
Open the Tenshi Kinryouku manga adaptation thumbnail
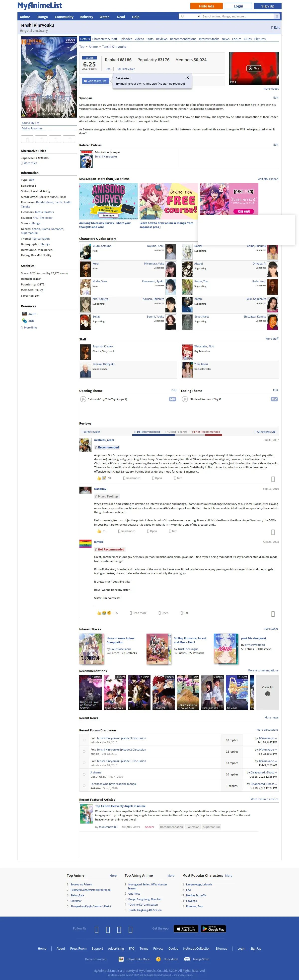[86, 159]
